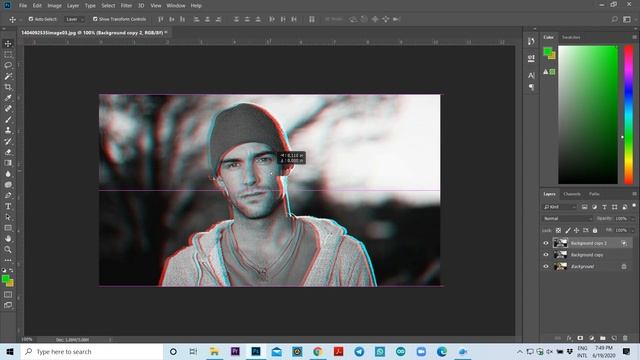Viewport: 640px width, 360px height.
Task: Toggle the Auto-Select checkbox
Action: [x=31, y=19]
